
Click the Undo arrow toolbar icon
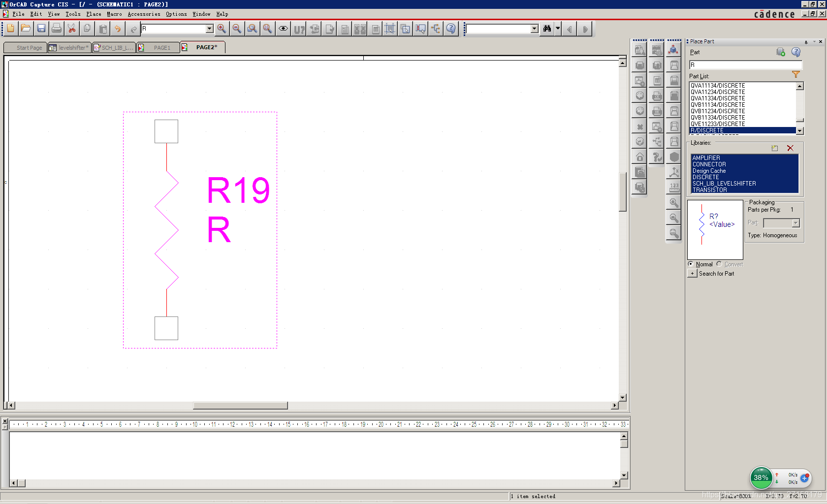click(x=118, y=29)
